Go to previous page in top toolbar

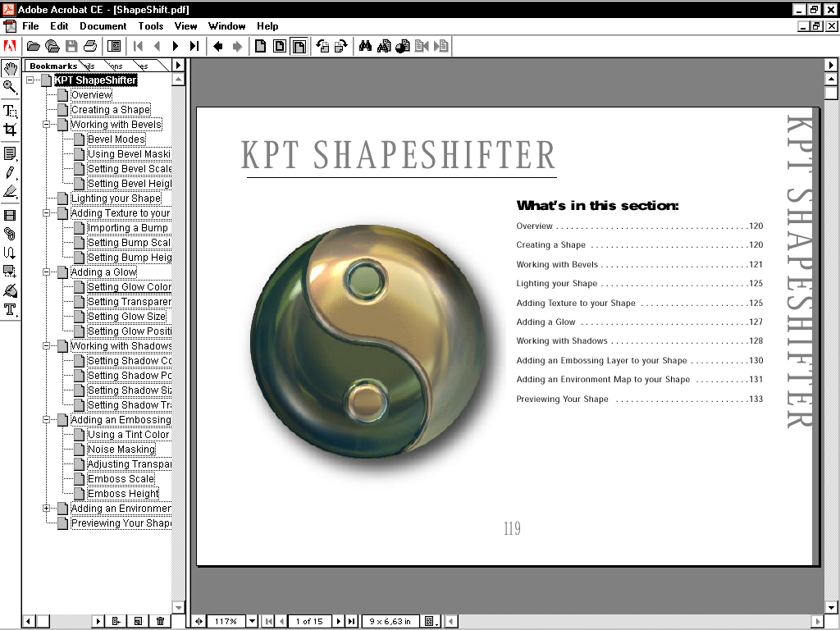157,47
